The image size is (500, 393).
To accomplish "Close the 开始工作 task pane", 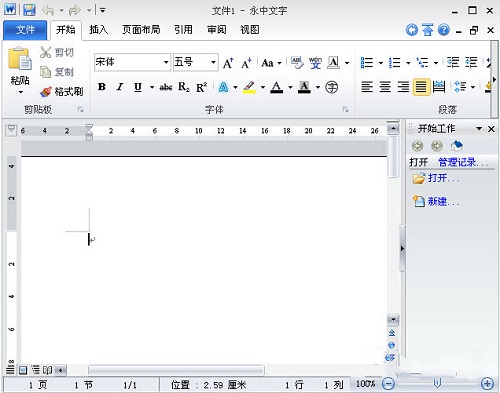I will (491, 129).
